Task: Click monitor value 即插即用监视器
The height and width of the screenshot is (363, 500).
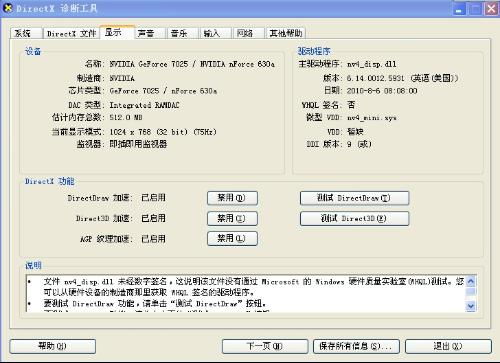Action: (x=138, y=144)
